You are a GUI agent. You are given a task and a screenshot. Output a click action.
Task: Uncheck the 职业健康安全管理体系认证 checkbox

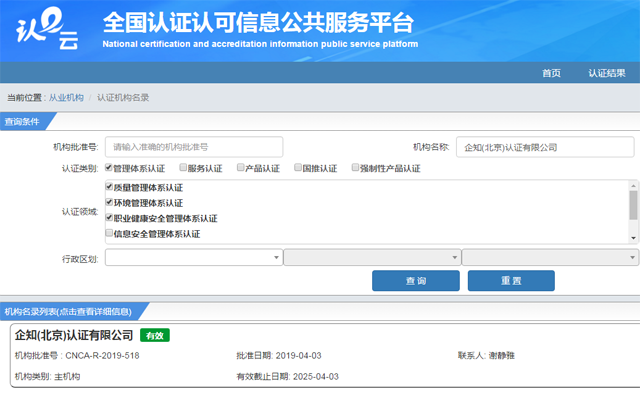[109, 218]
